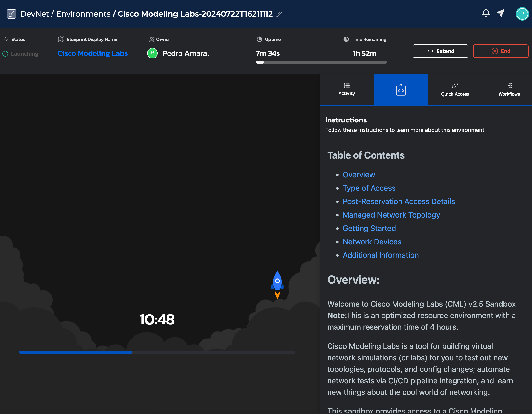Click the 7m 34s uptime value

point(268,53)
